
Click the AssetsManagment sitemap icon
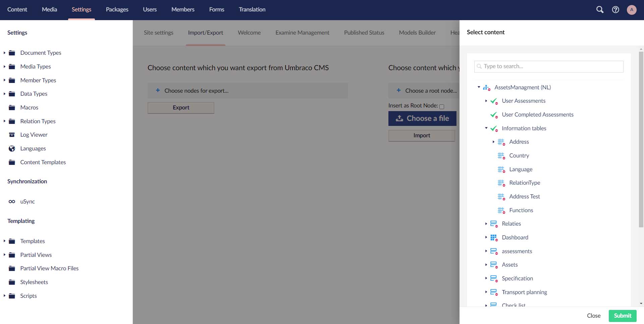coord(487,88)
